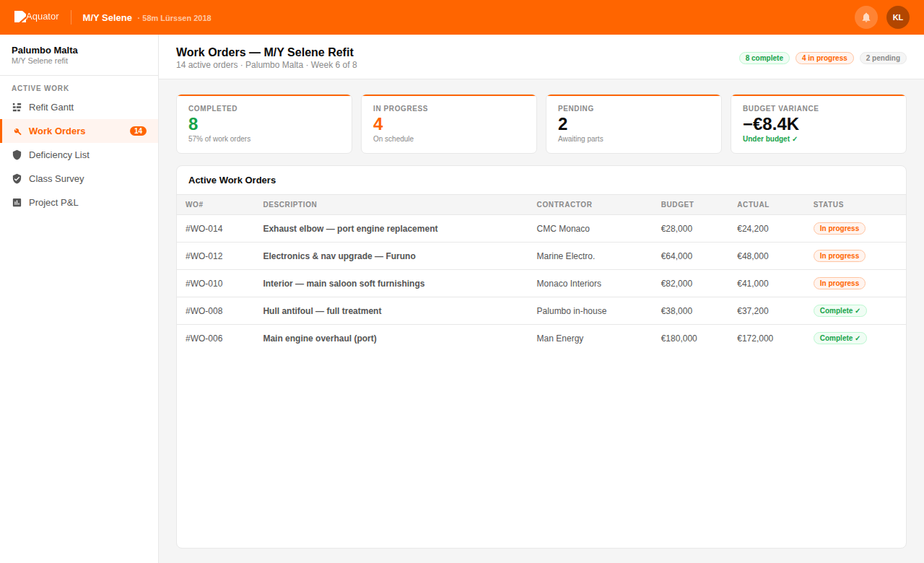This screenshot has height=563, width=924.
Task: Open work order #WO-008
Action: [204, 311]
